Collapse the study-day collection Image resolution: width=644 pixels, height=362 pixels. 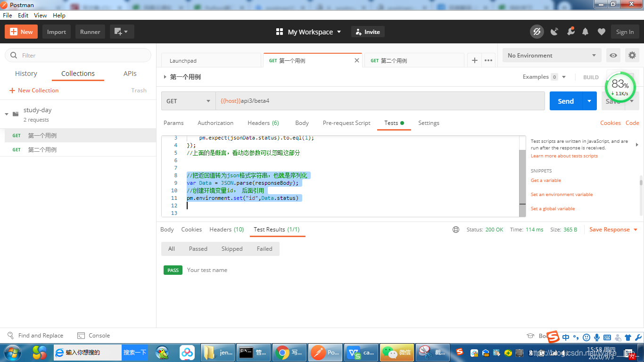click(x=7, y=114)
